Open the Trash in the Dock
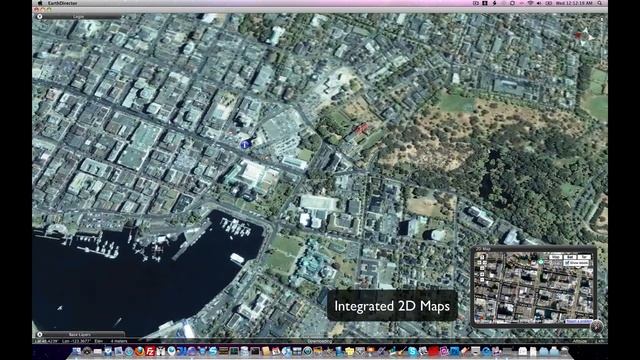640x360 pixels. (x=564, y=351)
